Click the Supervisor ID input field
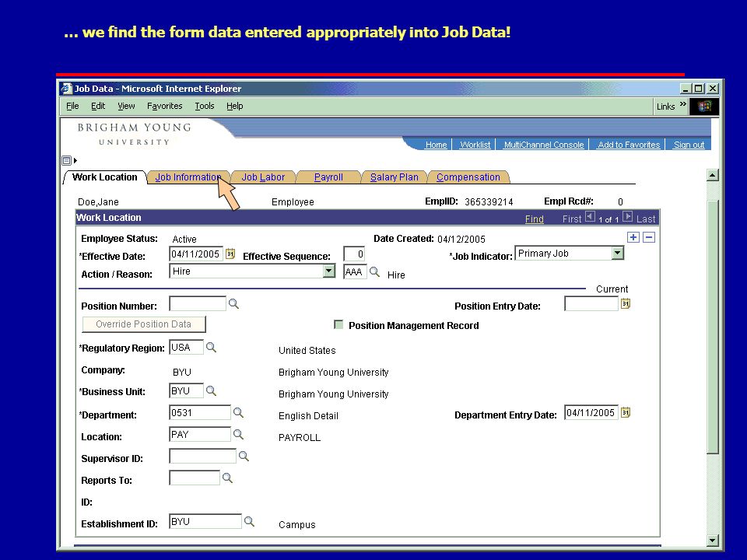 202,457
